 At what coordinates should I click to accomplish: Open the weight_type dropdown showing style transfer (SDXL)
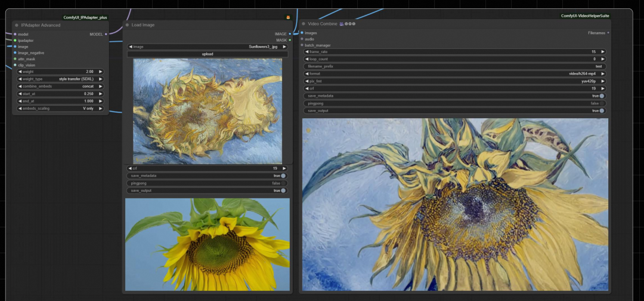point(60,79)
